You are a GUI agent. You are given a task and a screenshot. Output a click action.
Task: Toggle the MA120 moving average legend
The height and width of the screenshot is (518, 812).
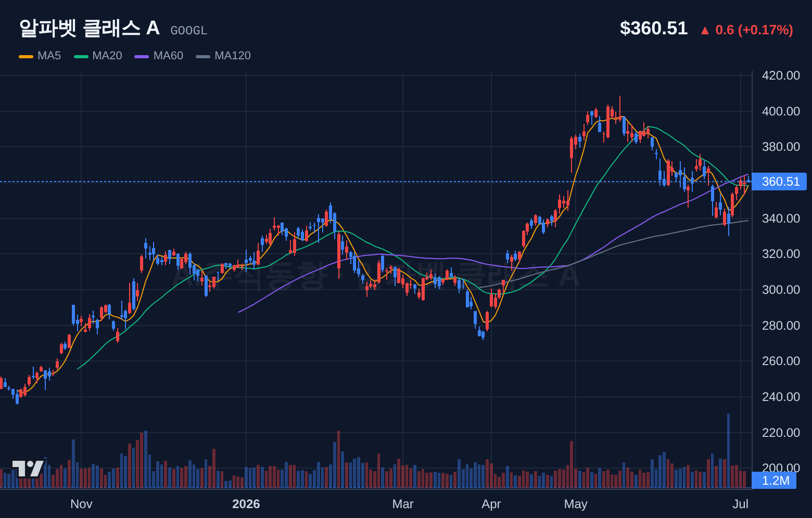pos(223,56)
